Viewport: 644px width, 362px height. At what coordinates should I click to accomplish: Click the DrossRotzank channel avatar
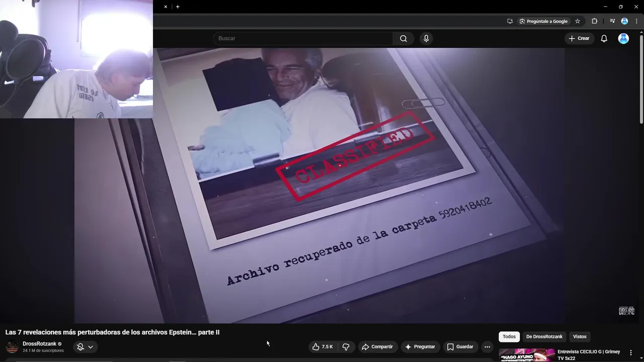point(12,347)
